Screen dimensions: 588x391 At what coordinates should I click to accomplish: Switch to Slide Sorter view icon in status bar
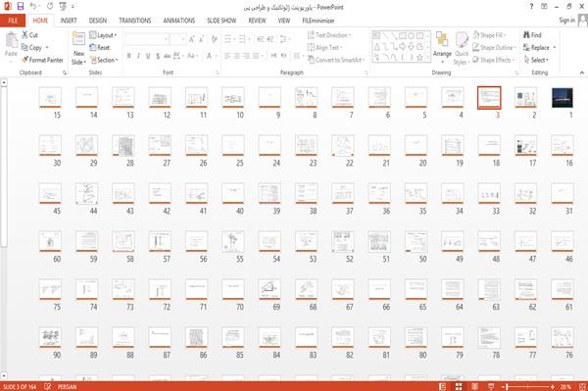point(459,386)
